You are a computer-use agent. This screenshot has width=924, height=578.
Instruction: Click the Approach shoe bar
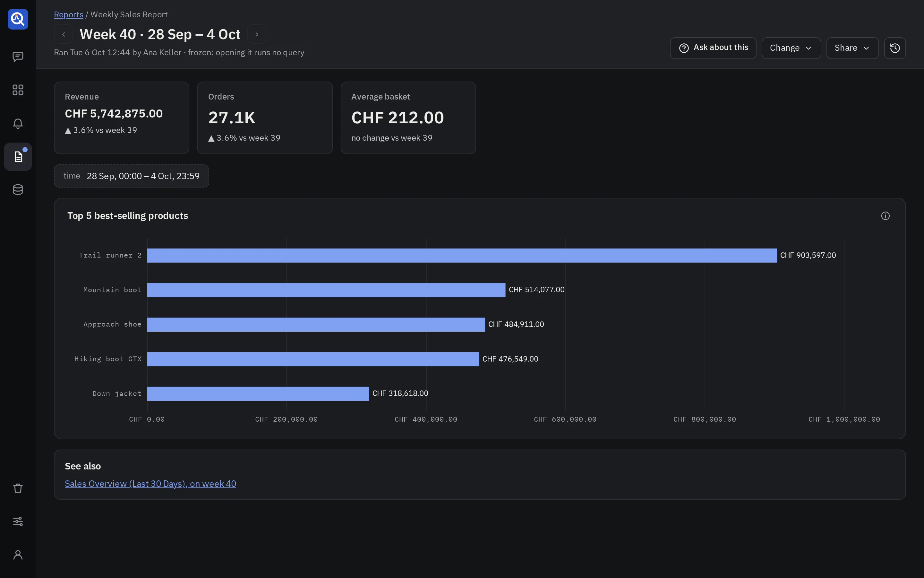point(316,325)
